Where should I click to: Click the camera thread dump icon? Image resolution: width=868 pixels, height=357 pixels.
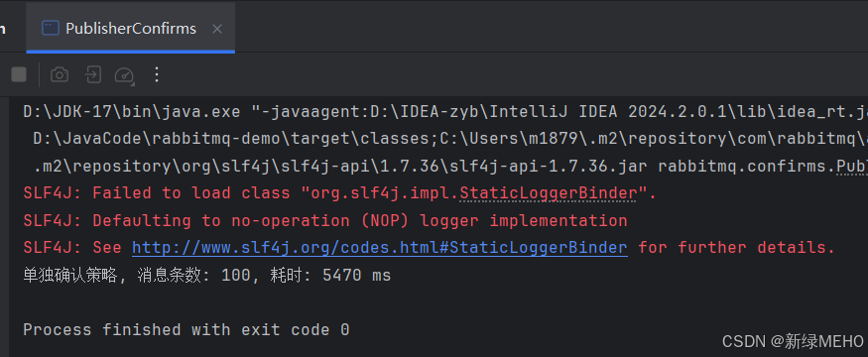point(60,74)
